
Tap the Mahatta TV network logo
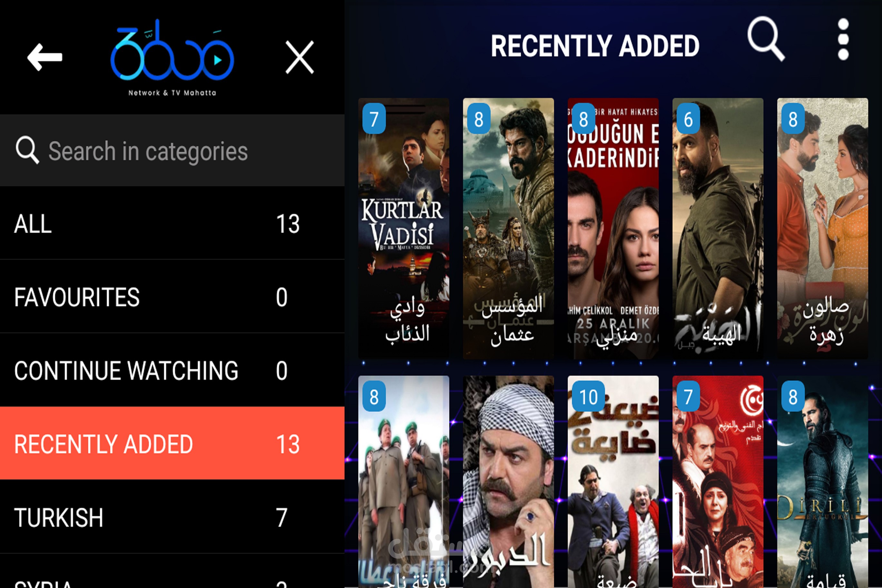(172, 58)
